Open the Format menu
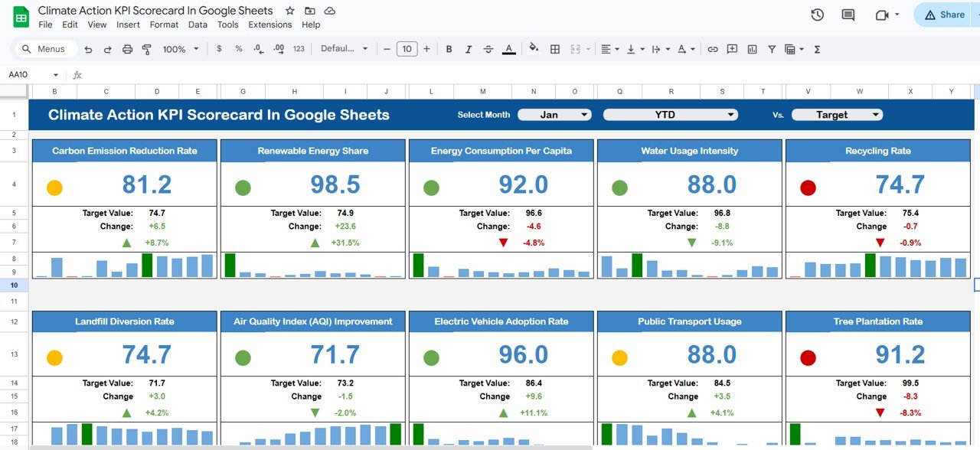Viewport: 980px width, 450px height. [x=164, y=24]
